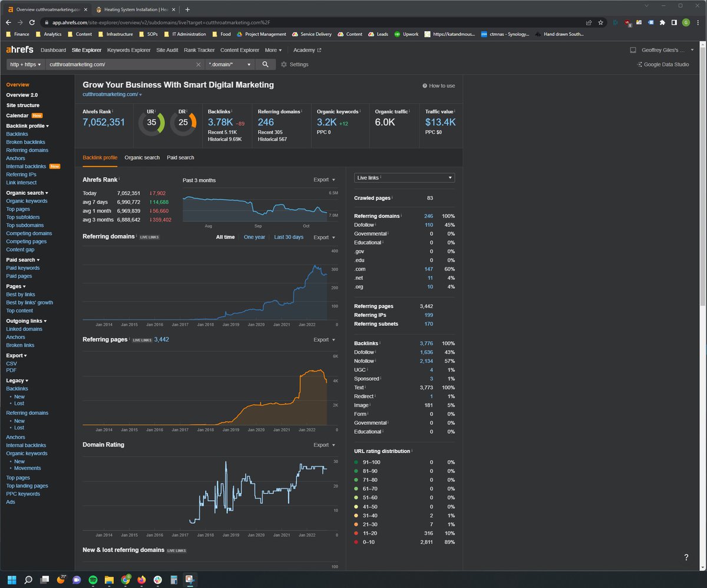This screenshot has height=588, width=707.
Task: Open new browser tab with plus
Action: [187, 9]
